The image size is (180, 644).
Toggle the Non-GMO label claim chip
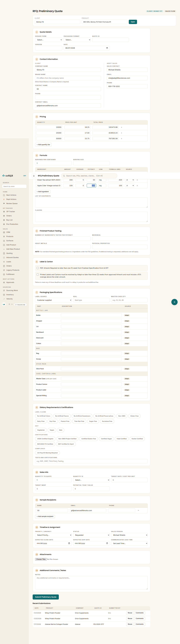pyautogui.click(x=122, y=416)
